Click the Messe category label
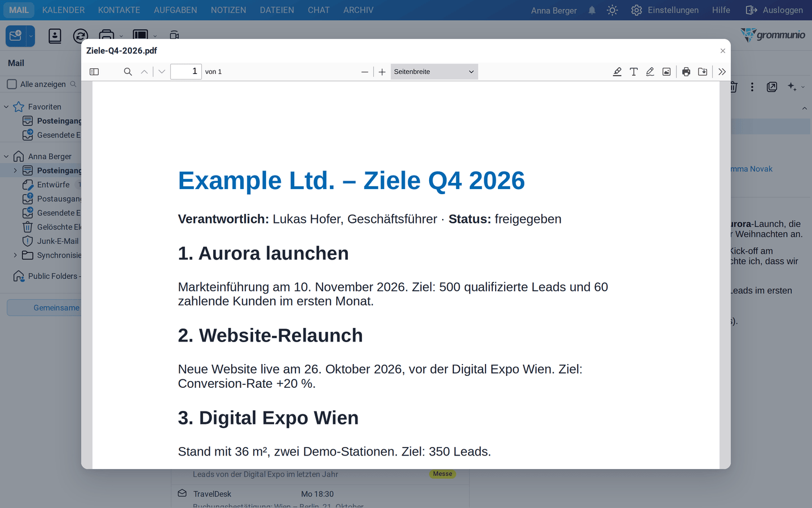812x508 pixels. 443,474
